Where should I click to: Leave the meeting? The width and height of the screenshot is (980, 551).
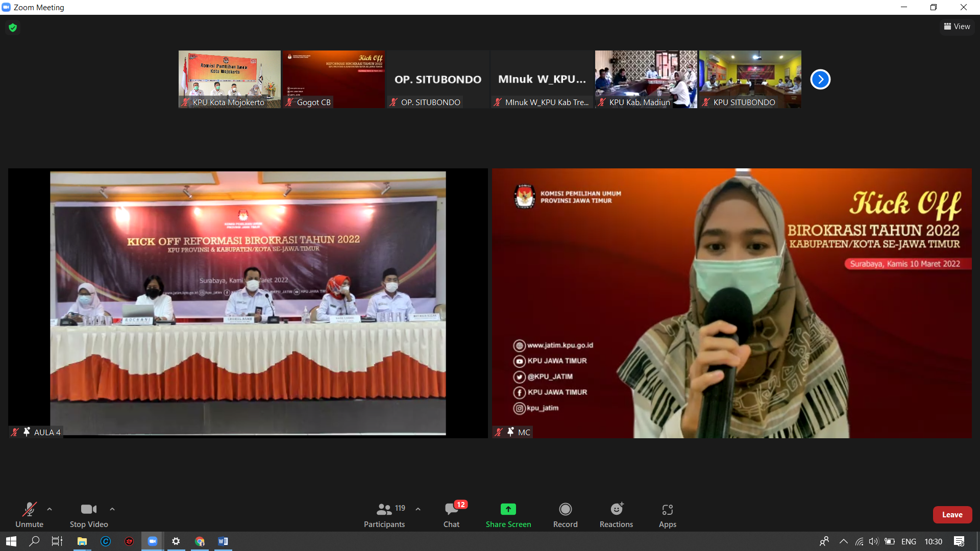point(952,515)
